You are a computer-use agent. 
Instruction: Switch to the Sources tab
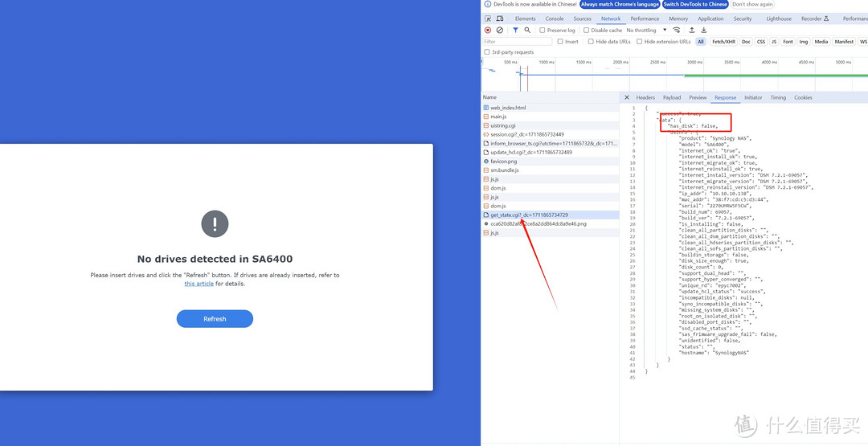(x=583, y=18)
